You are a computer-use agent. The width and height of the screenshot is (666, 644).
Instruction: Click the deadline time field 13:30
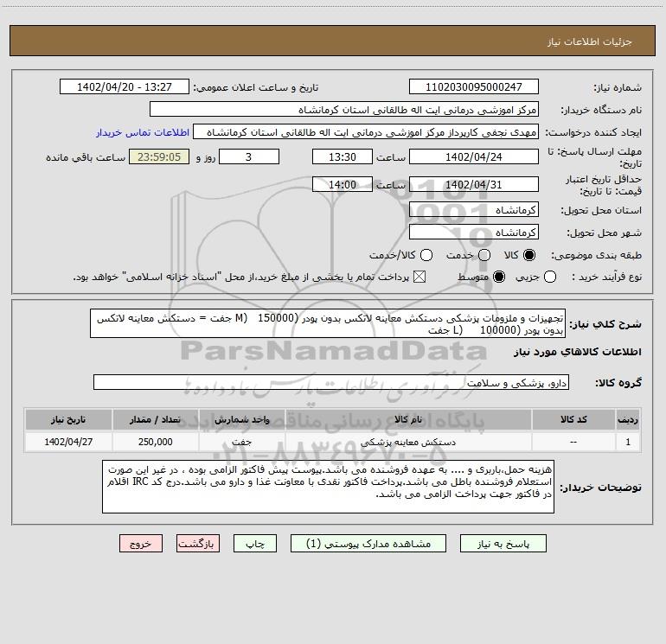click(343, 157)
